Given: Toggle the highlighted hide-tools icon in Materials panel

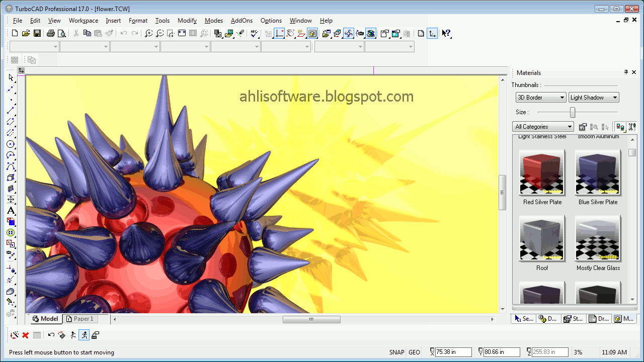Looking at the screenshot, I should [x=632, y=127].
